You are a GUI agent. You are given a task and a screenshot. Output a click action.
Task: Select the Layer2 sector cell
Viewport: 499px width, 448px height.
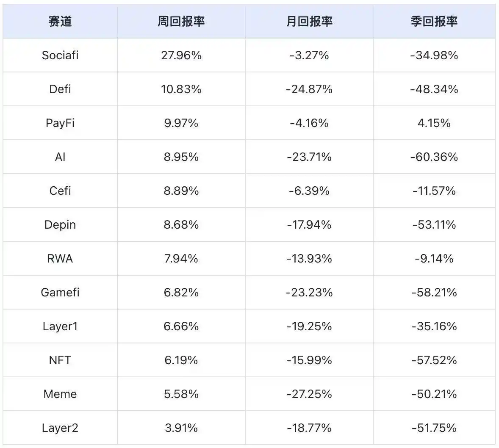point(60,428)
